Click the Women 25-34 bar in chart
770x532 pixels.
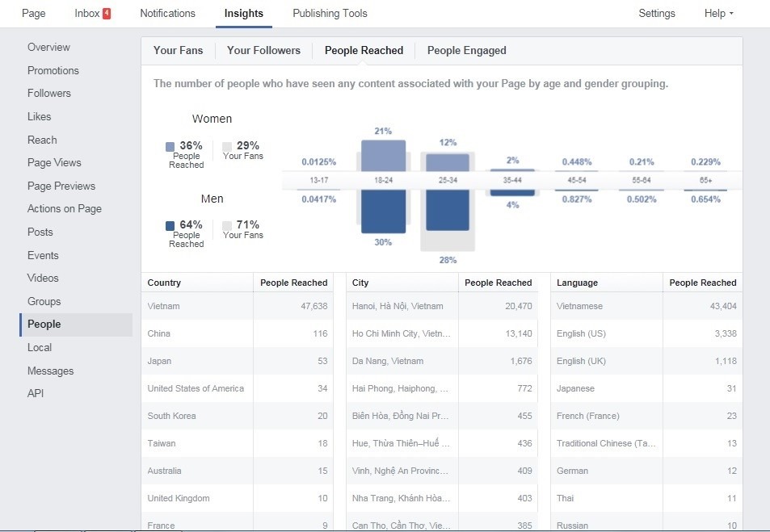tap(447, 161)
